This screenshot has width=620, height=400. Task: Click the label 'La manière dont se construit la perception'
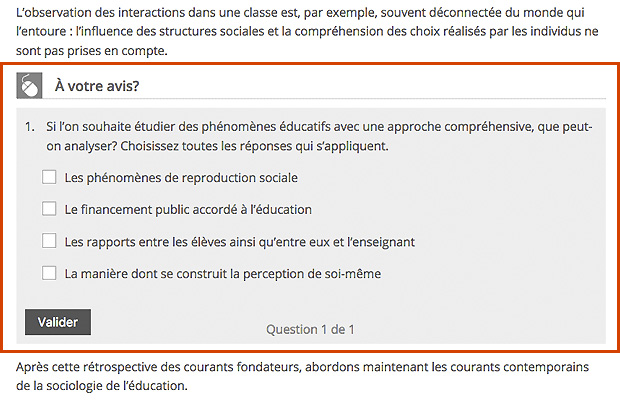click(x=222, y=273)
